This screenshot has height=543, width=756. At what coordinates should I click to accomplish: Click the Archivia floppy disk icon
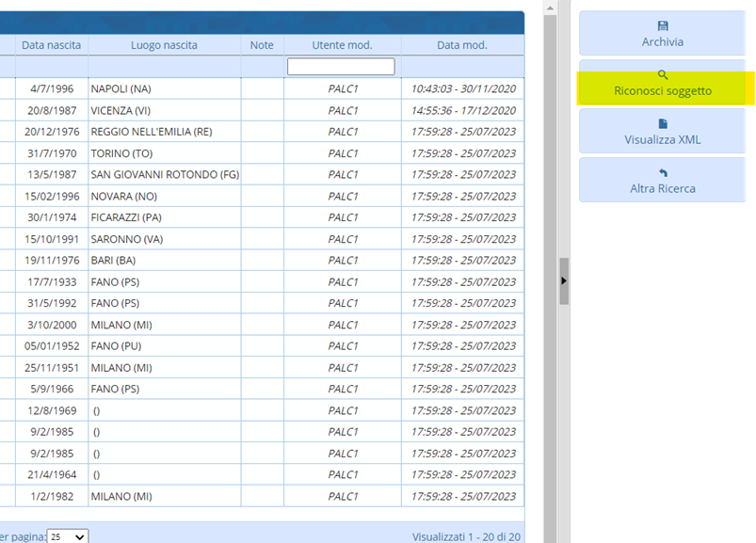coord(662,25)
